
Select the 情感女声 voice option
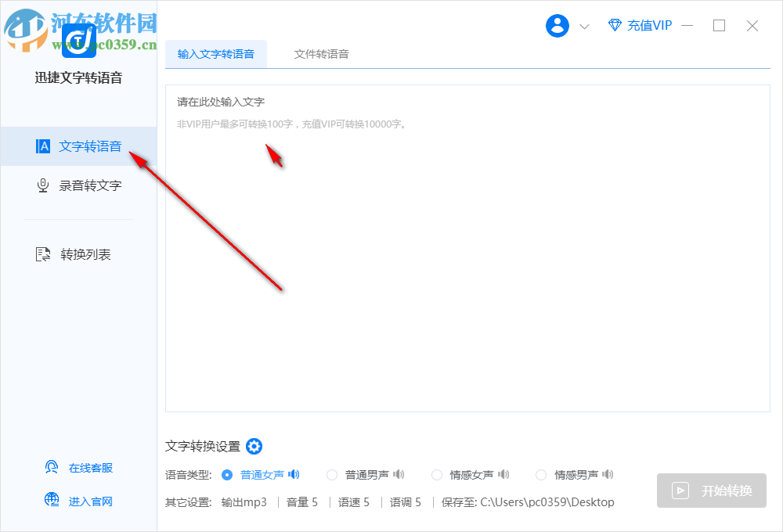click(436, 474)
